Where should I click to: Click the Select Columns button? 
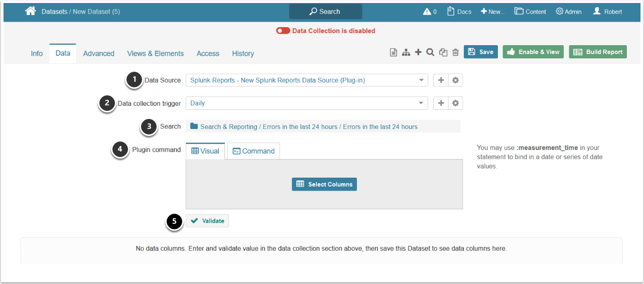point(324,184)
